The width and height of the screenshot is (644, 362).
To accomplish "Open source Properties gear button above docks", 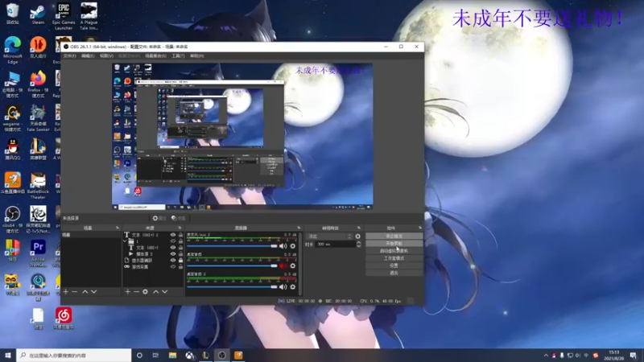I will point(159,218).
